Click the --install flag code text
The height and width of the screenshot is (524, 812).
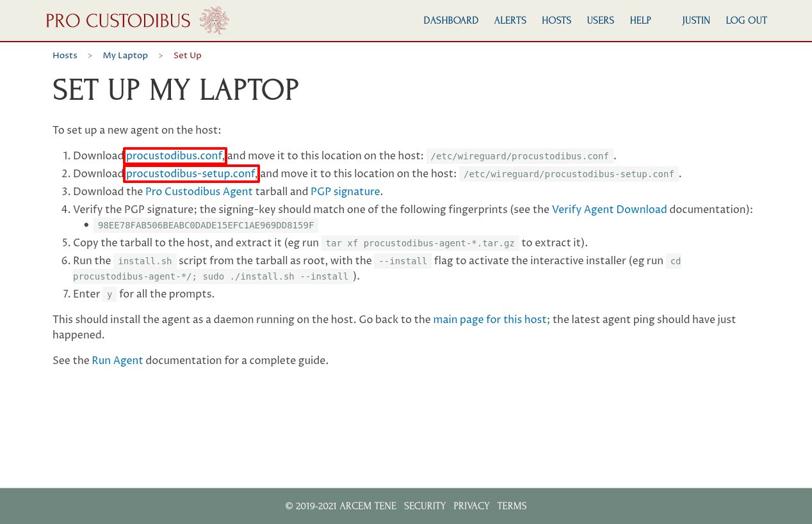click(x=403, y=261)
